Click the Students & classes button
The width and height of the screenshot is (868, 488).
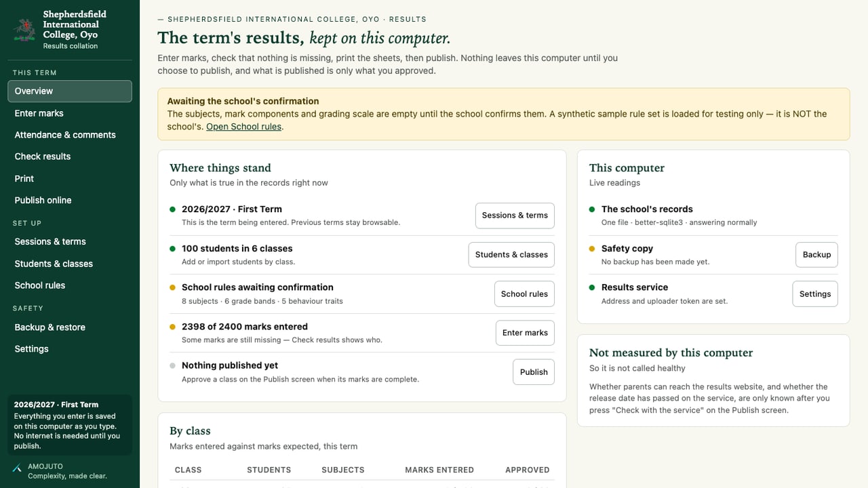(x=511, y=255)
